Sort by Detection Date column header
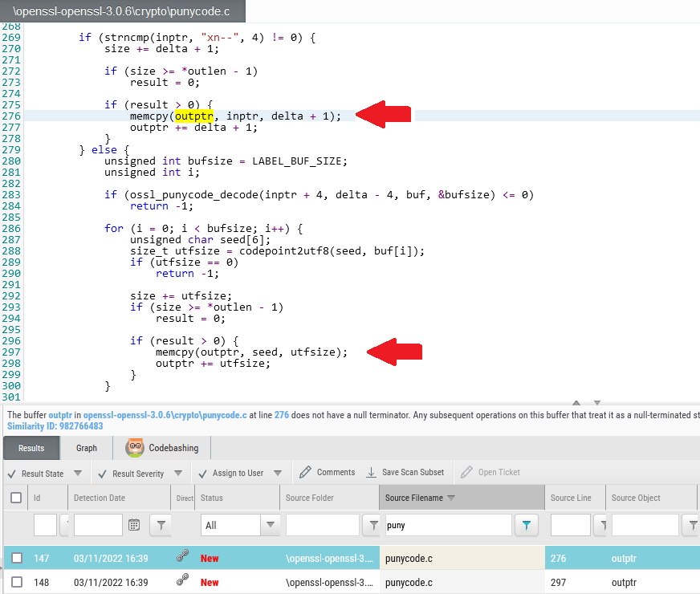The height and width of the screenshot is (594, 700). pyautogui.click(x=100, y=498)
